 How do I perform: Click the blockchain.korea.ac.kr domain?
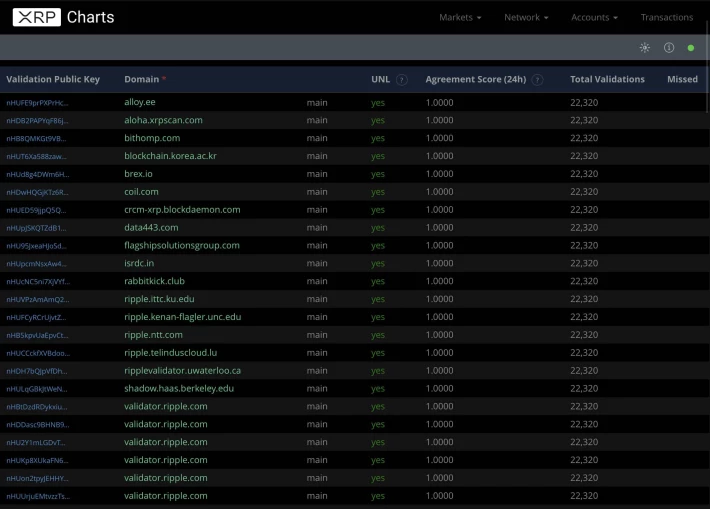170,156
